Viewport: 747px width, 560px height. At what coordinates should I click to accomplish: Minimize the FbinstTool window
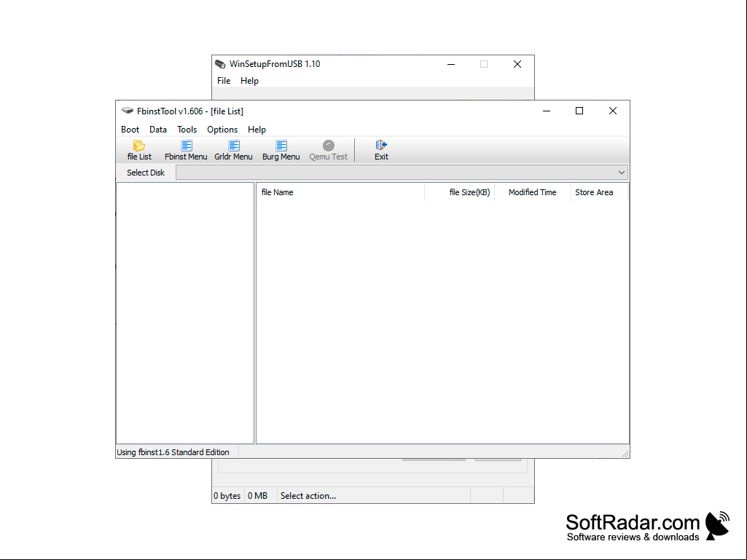547,111
